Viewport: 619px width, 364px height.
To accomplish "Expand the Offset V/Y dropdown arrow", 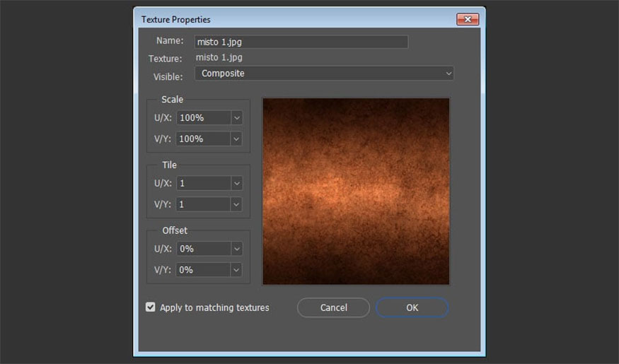I will (236, 270).
